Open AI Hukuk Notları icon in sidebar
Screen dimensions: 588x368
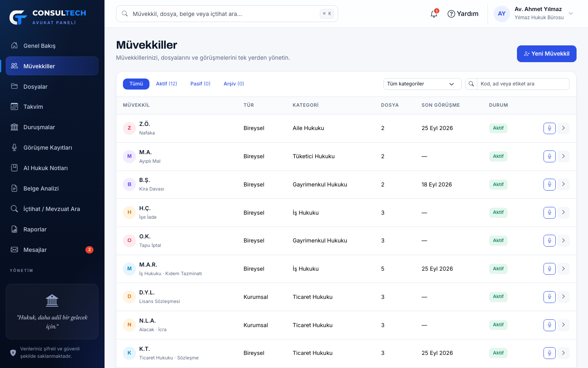(14, 168)
